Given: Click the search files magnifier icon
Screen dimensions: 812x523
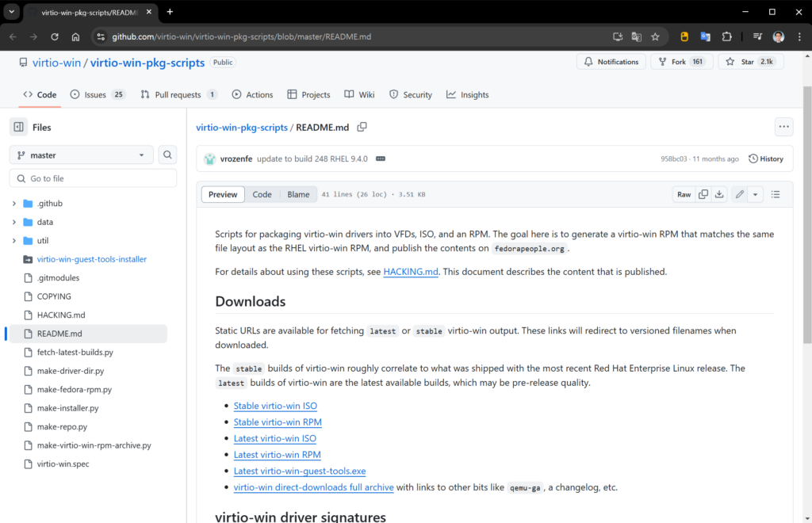Looking at the screenshot, I should pos(167,155).
